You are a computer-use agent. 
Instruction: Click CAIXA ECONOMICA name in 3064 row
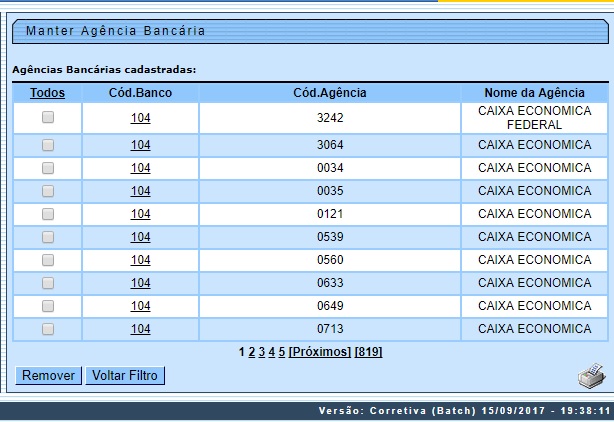click(535, 145)
